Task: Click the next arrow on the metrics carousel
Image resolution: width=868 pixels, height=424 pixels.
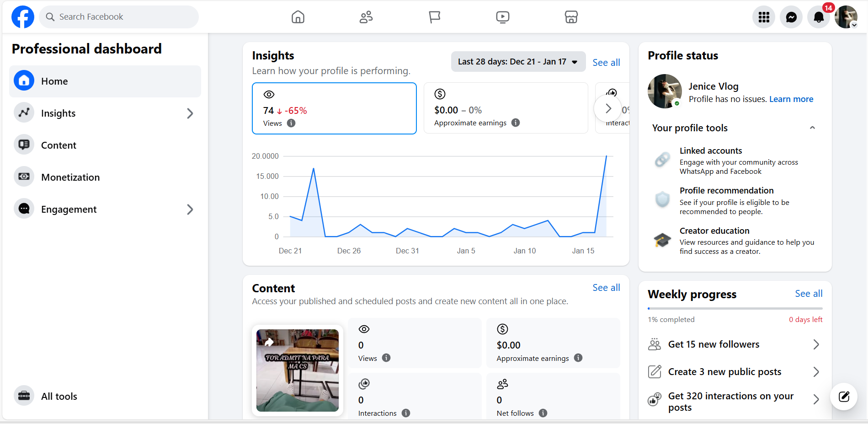Action: point(608,108)
